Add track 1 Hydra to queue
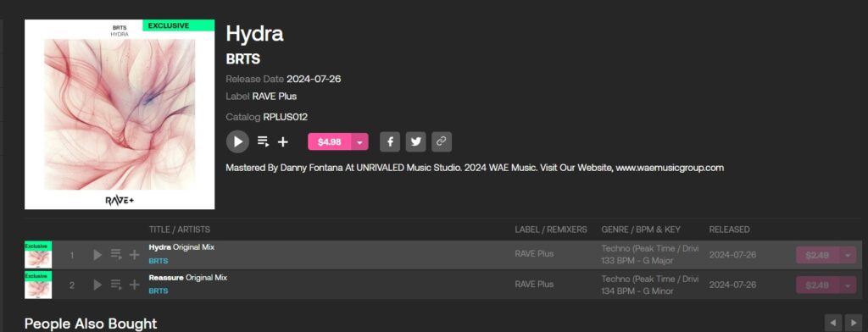868x332 pixels. [x=116, y=255]
